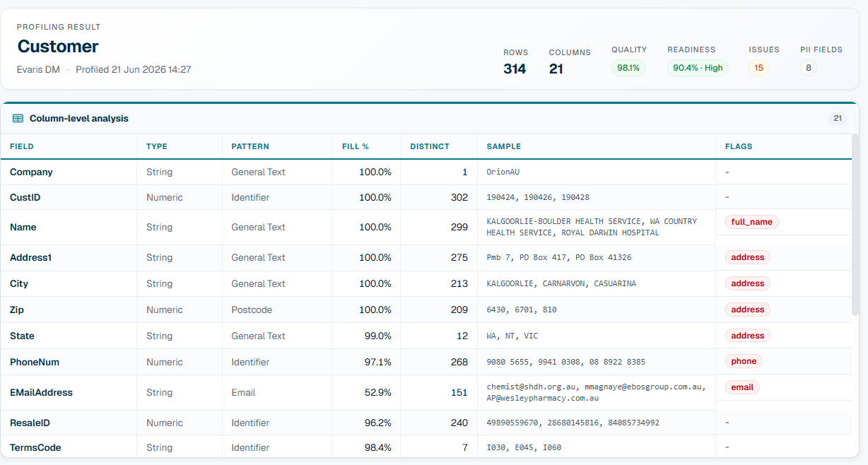
Task: Sort by the PATTERN column header
Action: (250, 147)
